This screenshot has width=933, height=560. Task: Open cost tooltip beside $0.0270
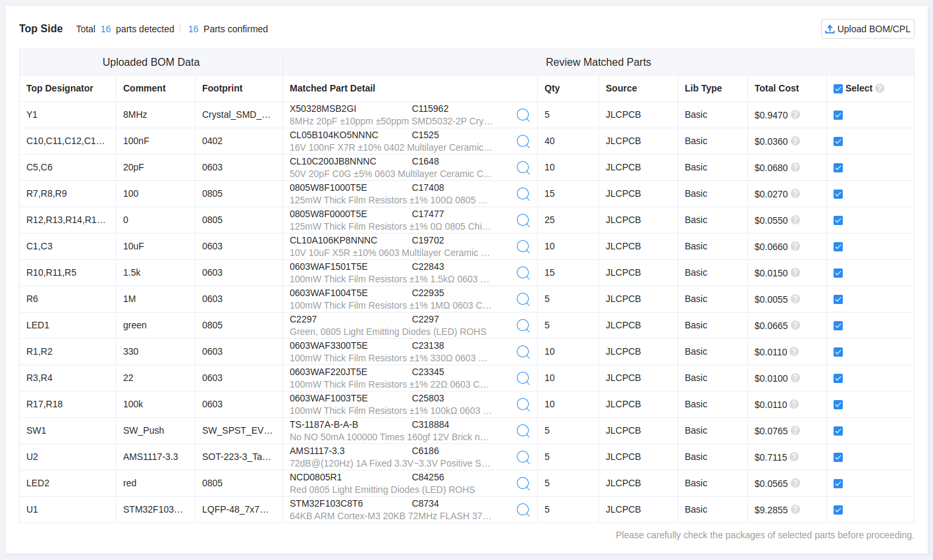(x=795, y=193)
